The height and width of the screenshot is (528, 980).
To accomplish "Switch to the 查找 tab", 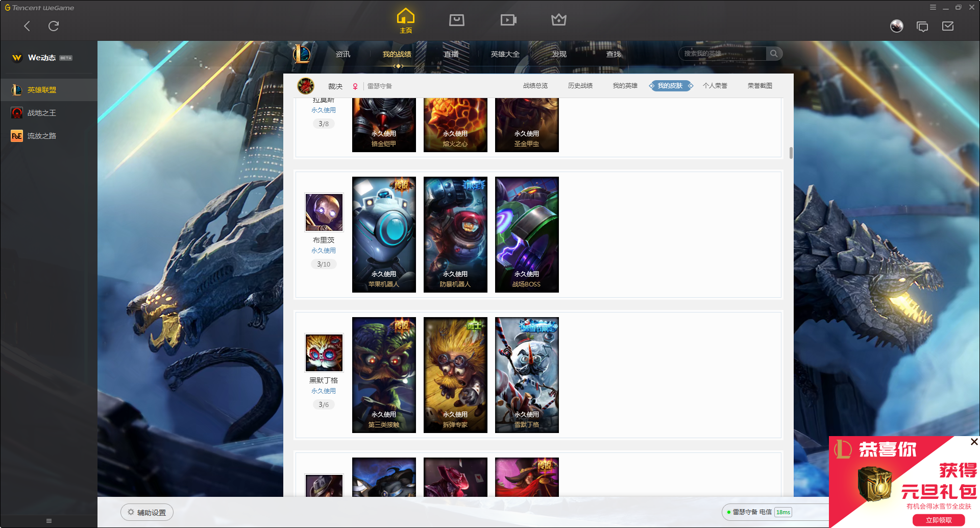I will [614, 54].
